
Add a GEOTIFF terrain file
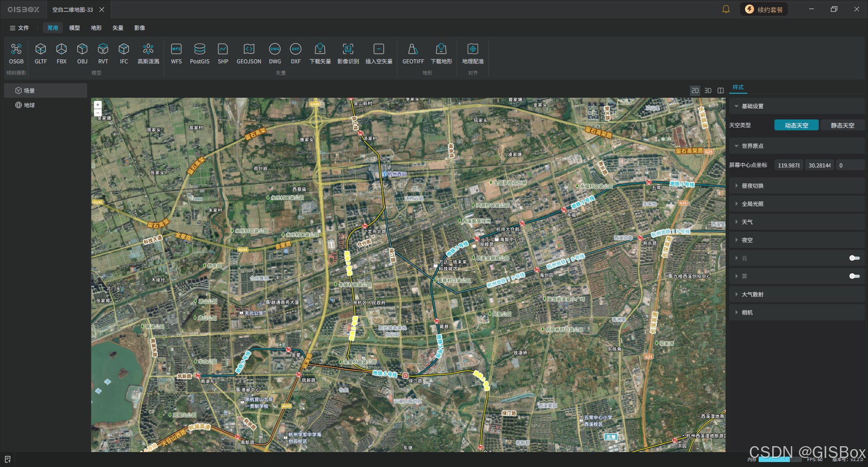click(413, 53)
